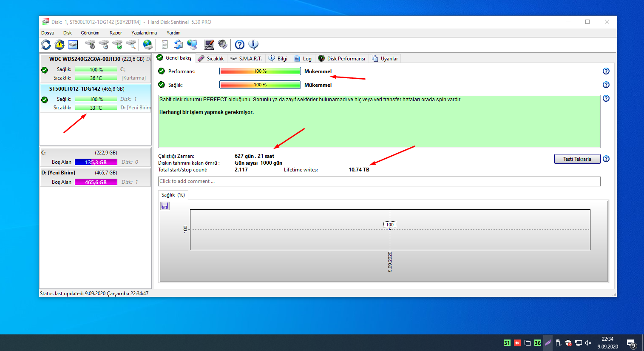
Task: Click help icon next to Testi Tekrarla
Action: [x=606, y=159]
